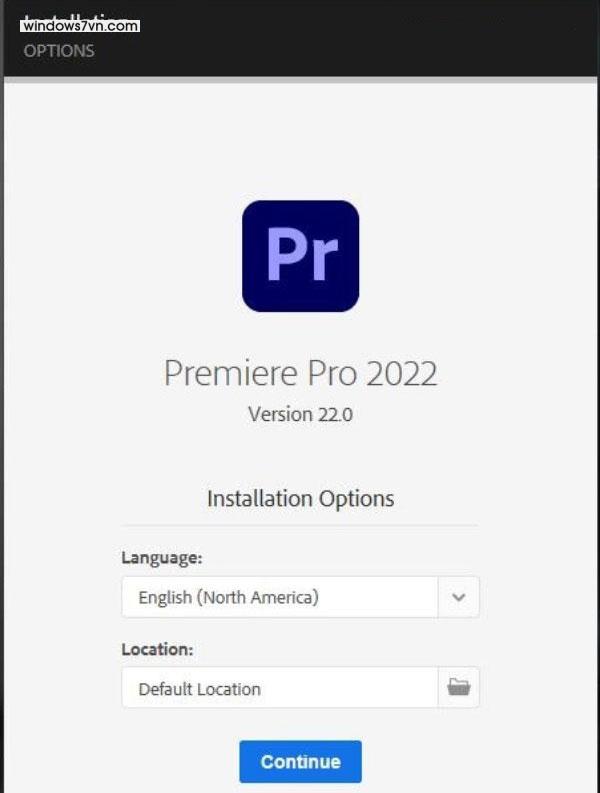Screen dimensions: 600x793
Task: Click the Location: field label
Action: click(x=157, y=649)
